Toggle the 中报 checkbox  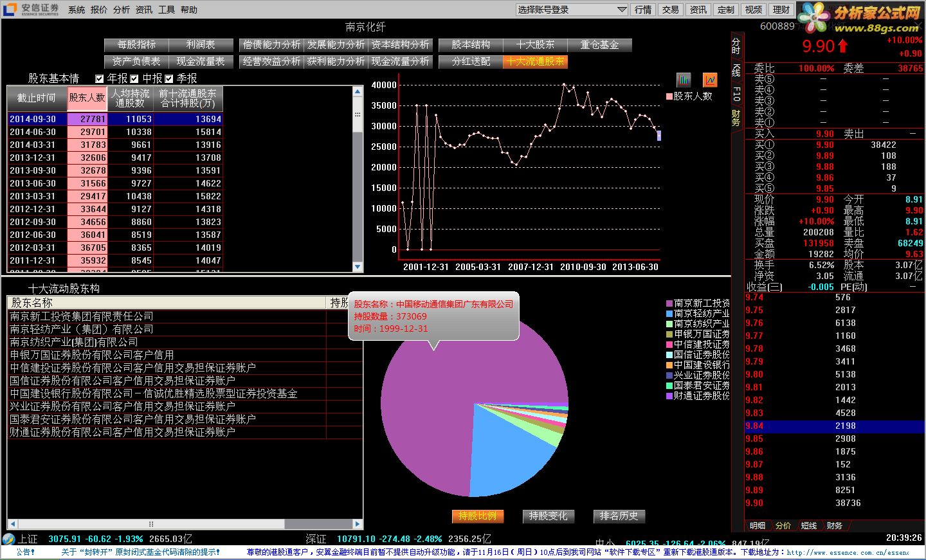[x=134, y=78]
